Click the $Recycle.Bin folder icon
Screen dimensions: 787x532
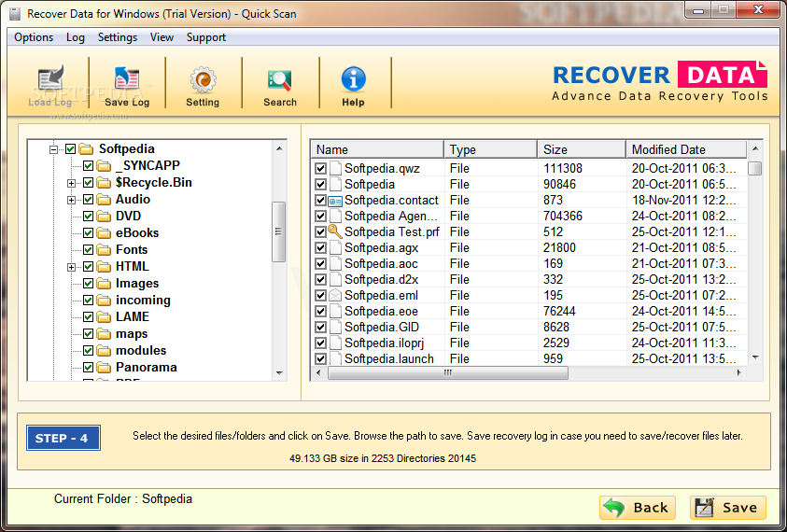tap(104, 183)
